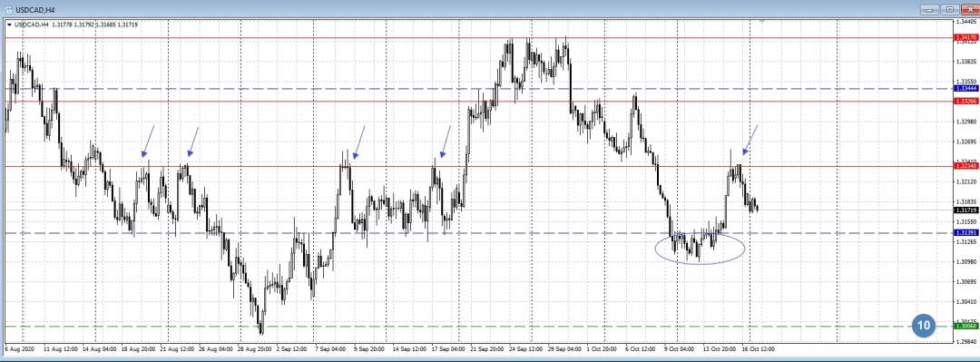Click the 7 Sep 04:00 time axis label
Screen dimensions: 980x362
click(x=330, y=349)
